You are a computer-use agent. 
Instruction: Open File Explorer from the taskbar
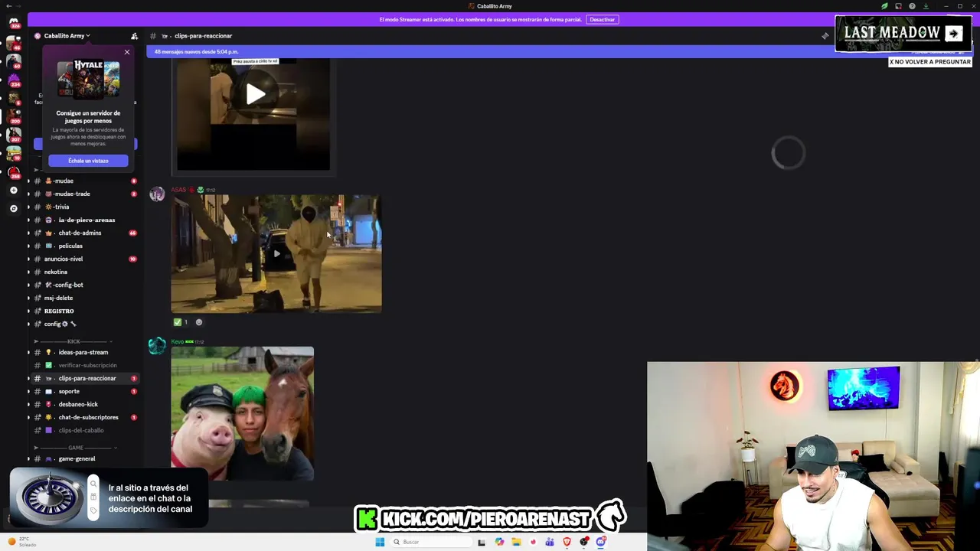[517, 542]
